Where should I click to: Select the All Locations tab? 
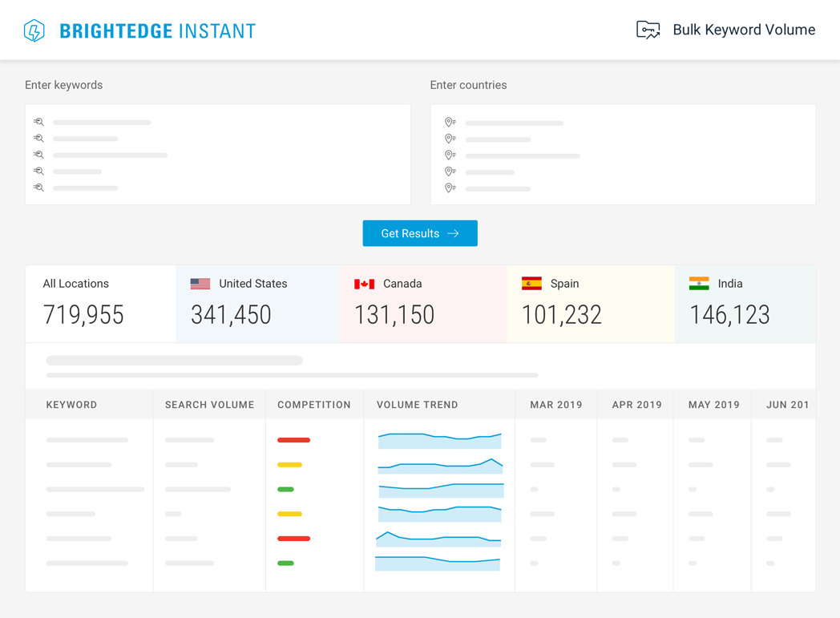[100, 304]
